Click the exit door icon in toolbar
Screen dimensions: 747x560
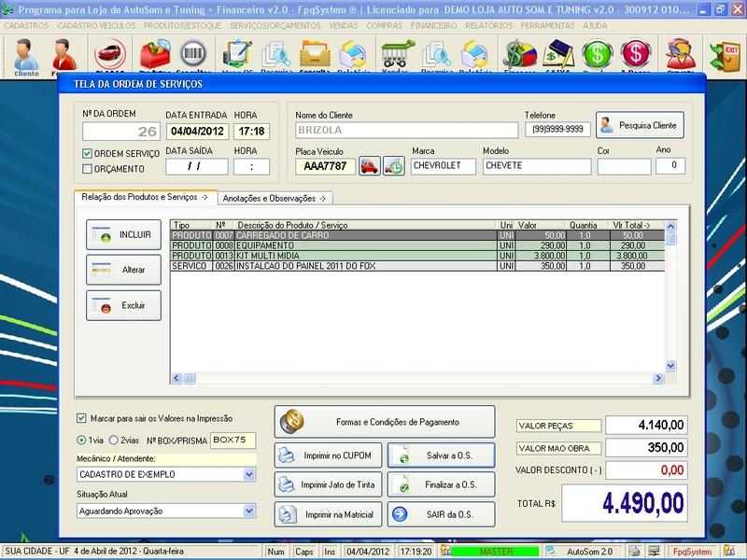point(725,56)
